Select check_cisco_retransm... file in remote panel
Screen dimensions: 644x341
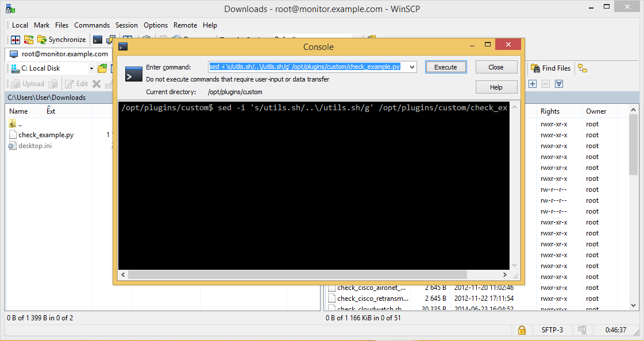pos(373,299)
